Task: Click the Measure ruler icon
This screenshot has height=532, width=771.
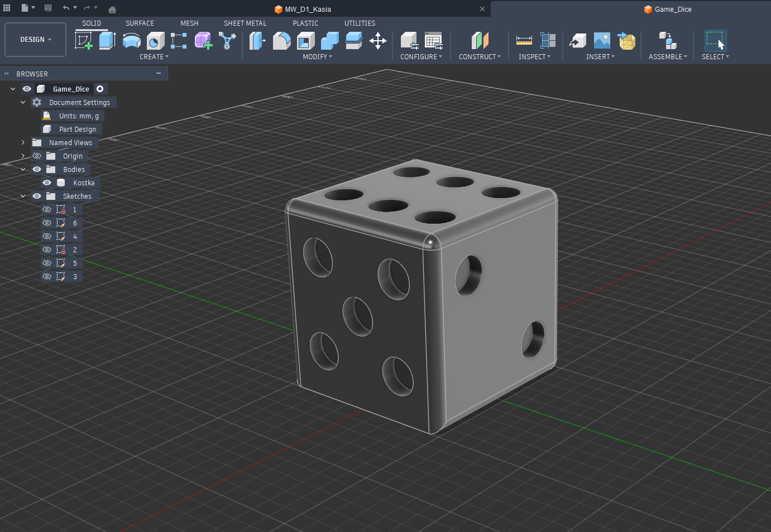Action: coord(524,41)
